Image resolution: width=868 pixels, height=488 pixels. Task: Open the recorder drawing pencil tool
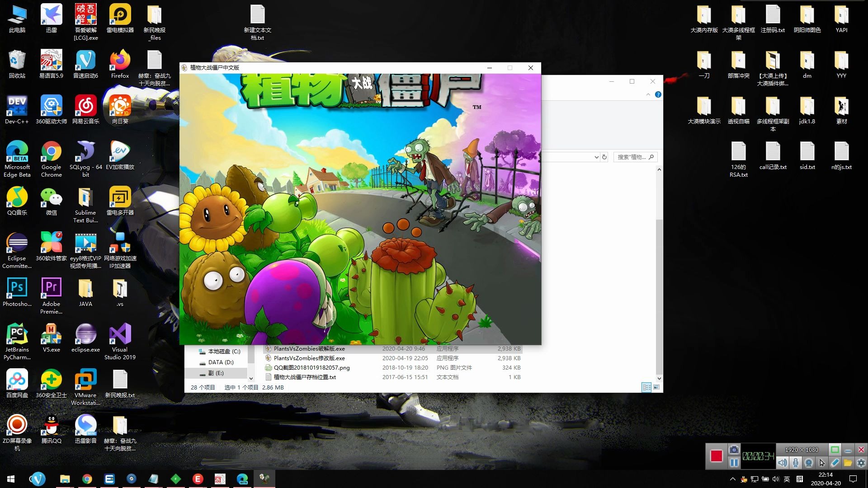pyautogui.click(x=835, y=463)
